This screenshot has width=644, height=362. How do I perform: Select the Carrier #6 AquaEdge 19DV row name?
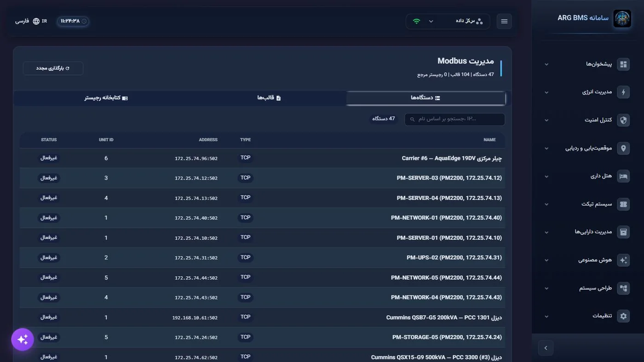point(452,158)
